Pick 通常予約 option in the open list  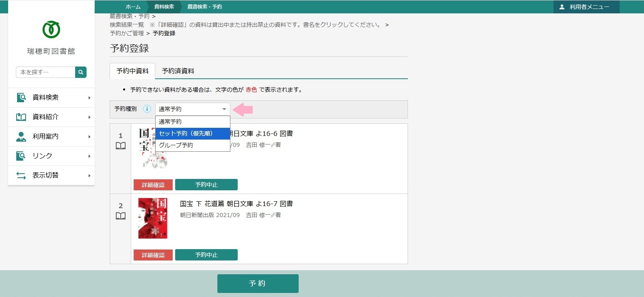tap(192, 122)
